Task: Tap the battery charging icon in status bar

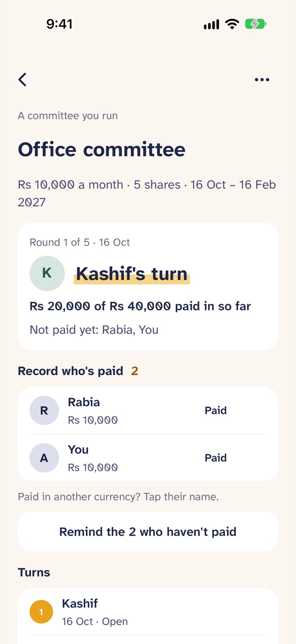Action: tap(255, 24)
